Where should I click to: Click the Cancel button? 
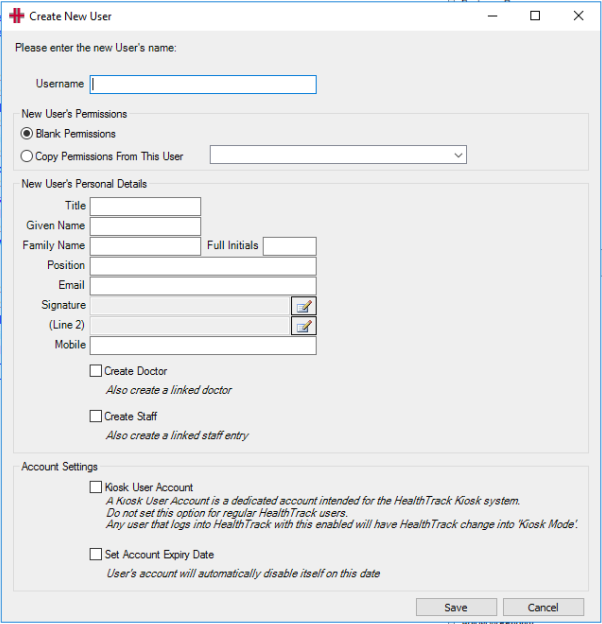point(543,608)
